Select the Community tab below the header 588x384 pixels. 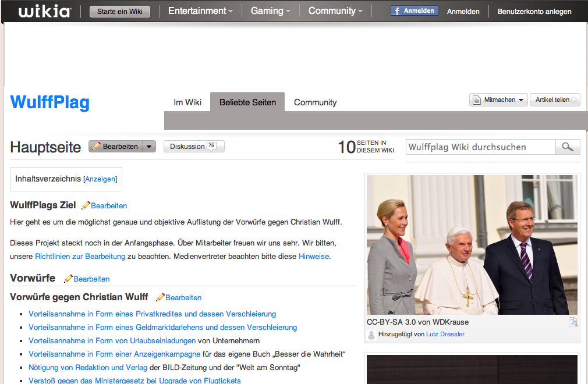pyautogui.click(x=315, y=102)
